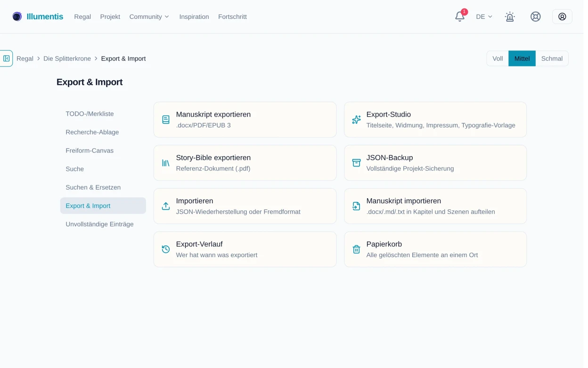This screenshot has height=368, width=588.
Task: Click the Export & Import page heading
Action: [x=90, y=82]
